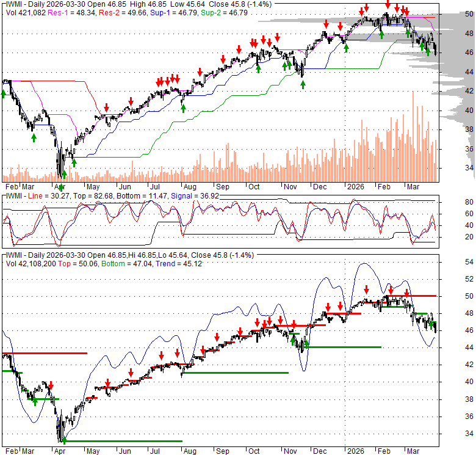
Task: Click 'Vol 421,082' in top chart header
Action: click(x=26, y=13)
